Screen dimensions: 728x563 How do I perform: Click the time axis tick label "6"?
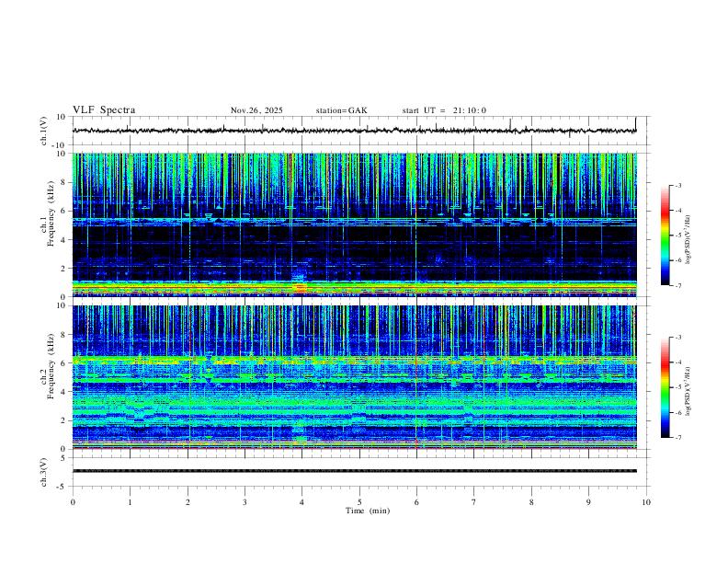[417, 502]
